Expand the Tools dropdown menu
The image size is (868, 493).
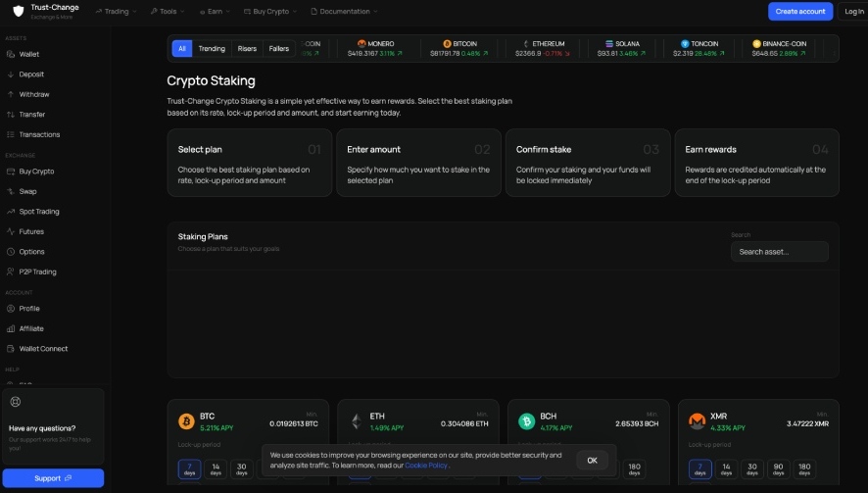pyautogui.click(x=168, y=11)
